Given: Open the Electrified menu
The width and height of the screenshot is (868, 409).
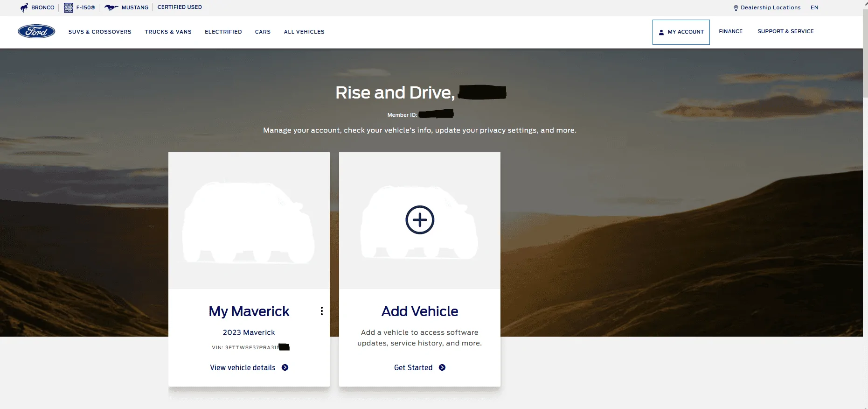Looking at the screenshot, I should [223, 32].
